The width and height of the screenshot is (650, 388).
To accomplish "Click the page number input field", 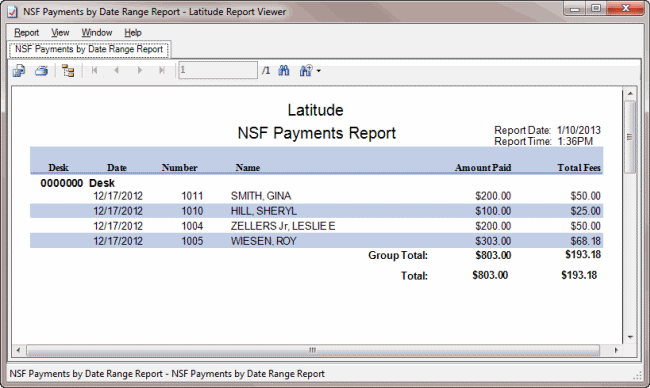I will 218,70.
